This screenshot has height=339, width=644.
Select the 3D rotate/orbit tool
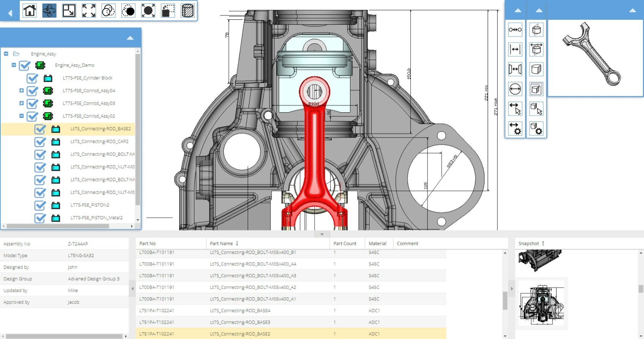point(49,11)
